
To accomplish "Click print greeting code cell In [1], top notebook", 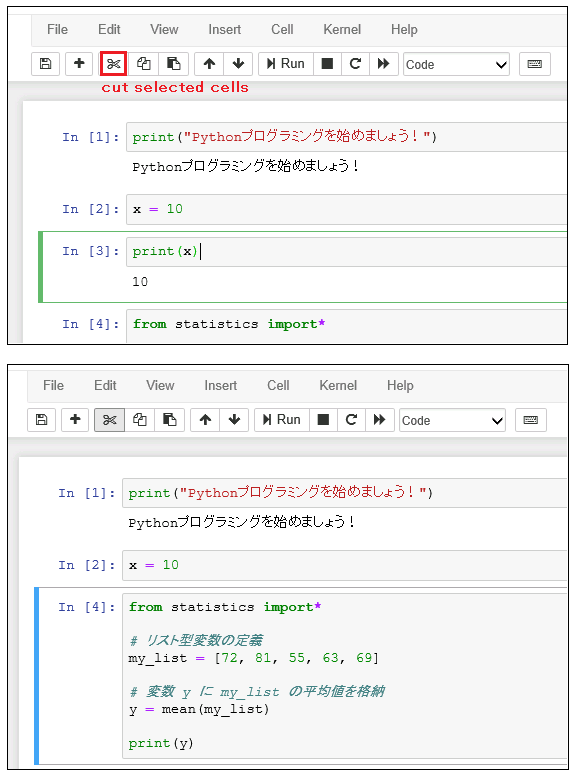I will click(x=346, y=137).
